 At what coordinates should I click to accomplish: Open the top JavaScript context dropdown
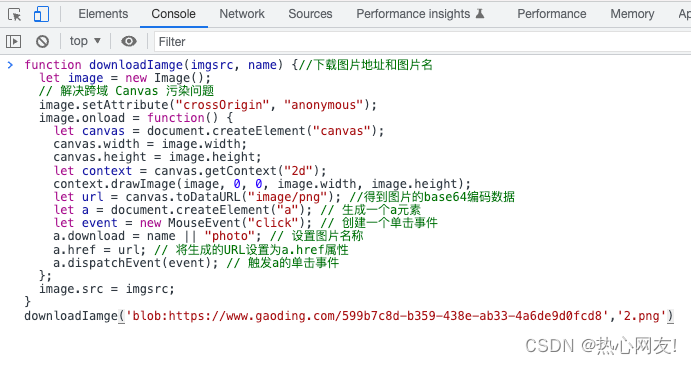pos(85,41)
